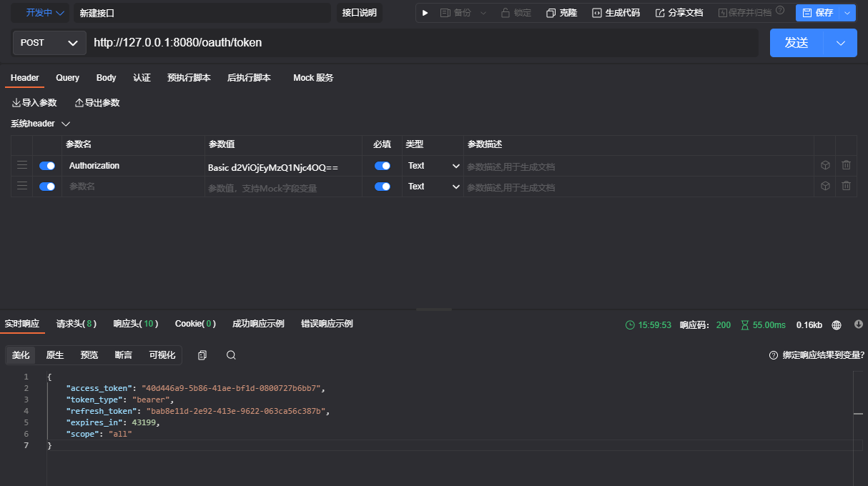Viewport: 868px width, 486px height.
Task: Switch to the Body tab
Action: coord(106,78)
